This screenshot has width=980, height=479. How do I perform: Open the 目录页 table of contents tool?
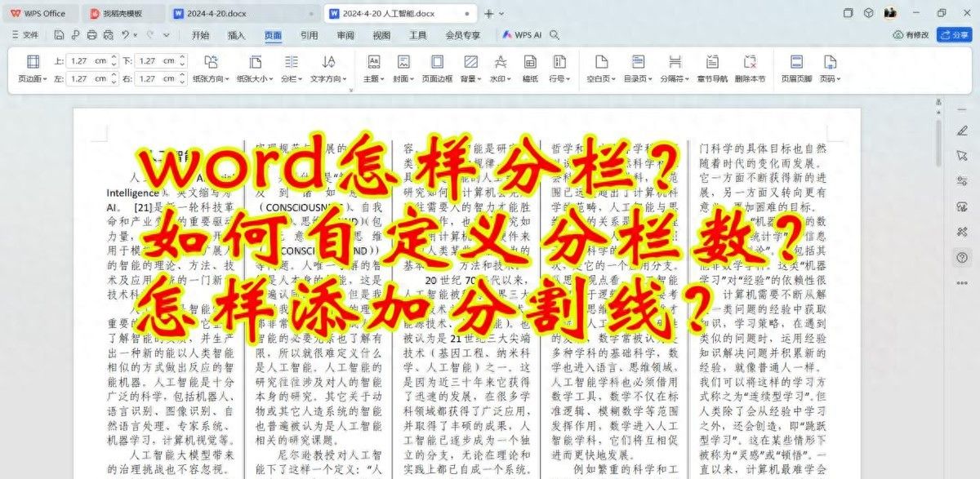click(x=638, y=69)
